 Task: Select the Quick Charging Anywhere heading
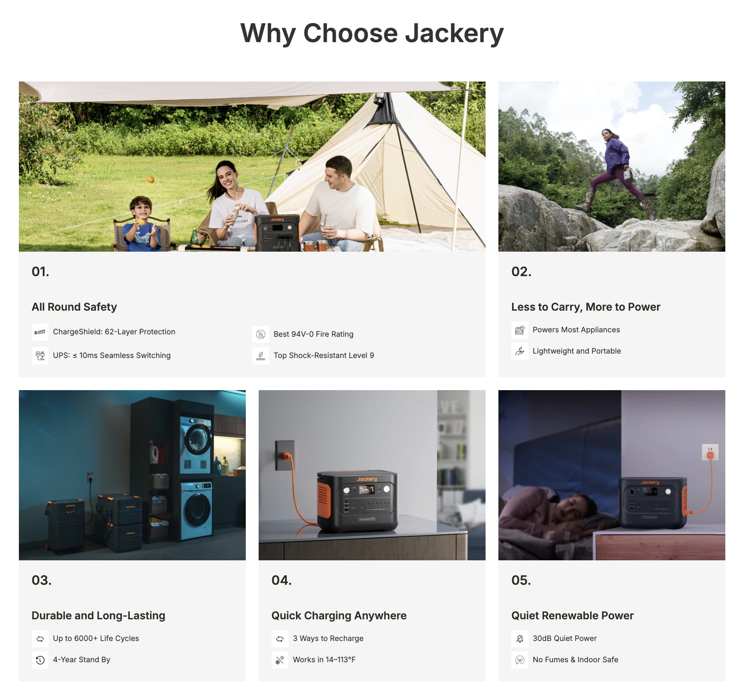(x=339, y=616)
